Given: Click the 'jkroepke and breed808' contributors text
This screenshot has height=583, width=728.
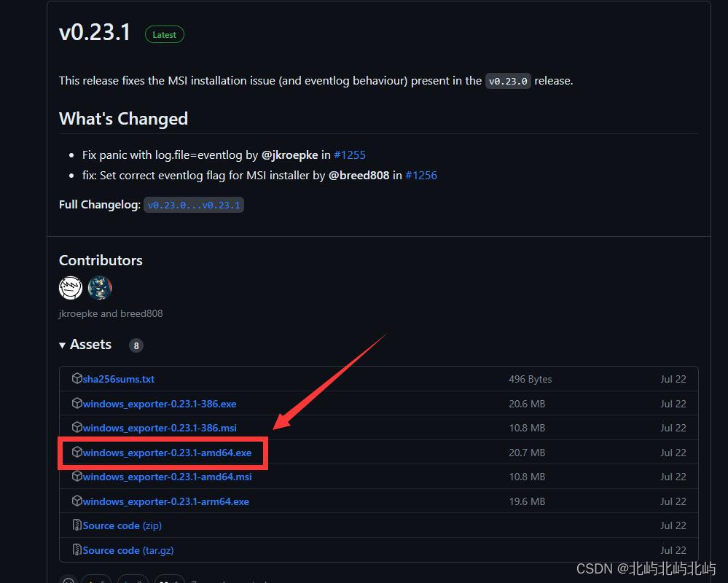Looking at the screenshot, I should click(x=111, y=314).
